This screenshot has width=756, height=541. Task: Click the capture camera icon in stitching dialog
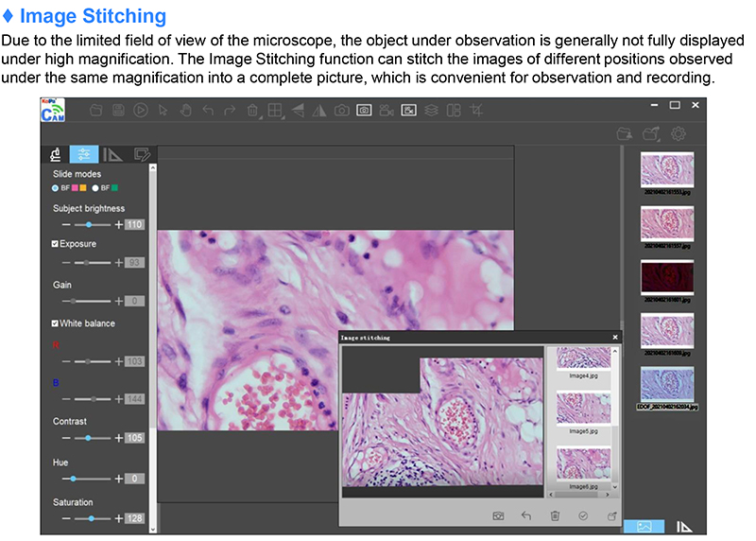coord(498,515)
